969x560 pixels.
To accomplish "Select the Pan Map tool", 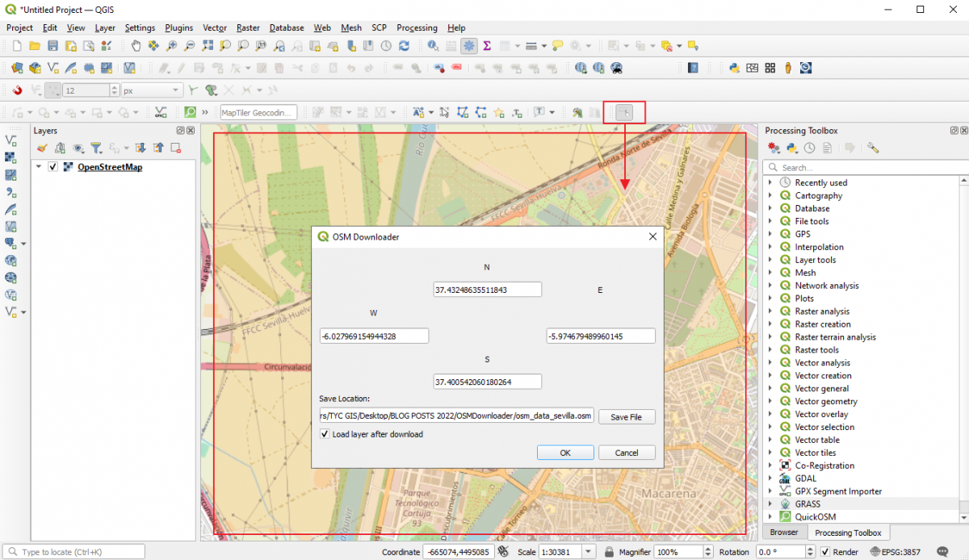I will pyautogui.click(x=136, y=46).
